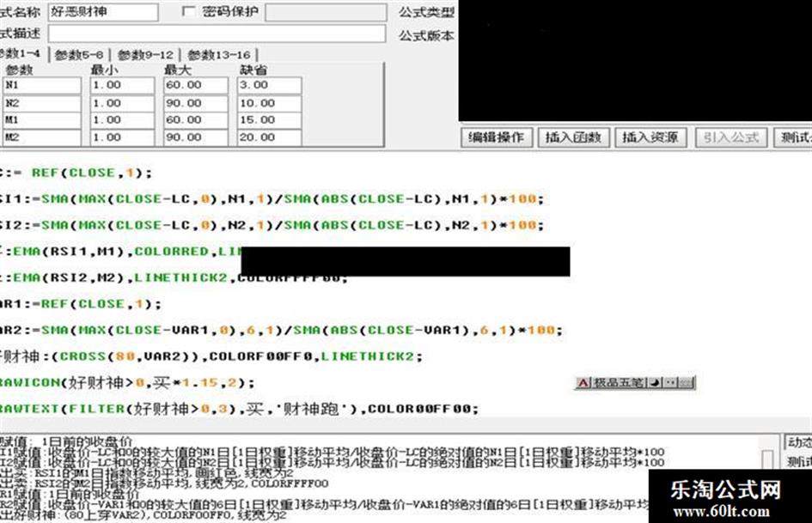Toggle the IME Chinese/English mode A icon
Screen dimensions: 812x523
click(x=583, y=383)
